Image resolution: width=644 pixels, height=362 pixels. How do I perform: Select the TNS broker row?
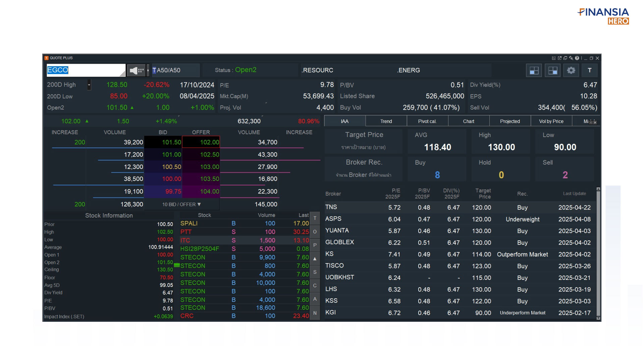(460, 207)
